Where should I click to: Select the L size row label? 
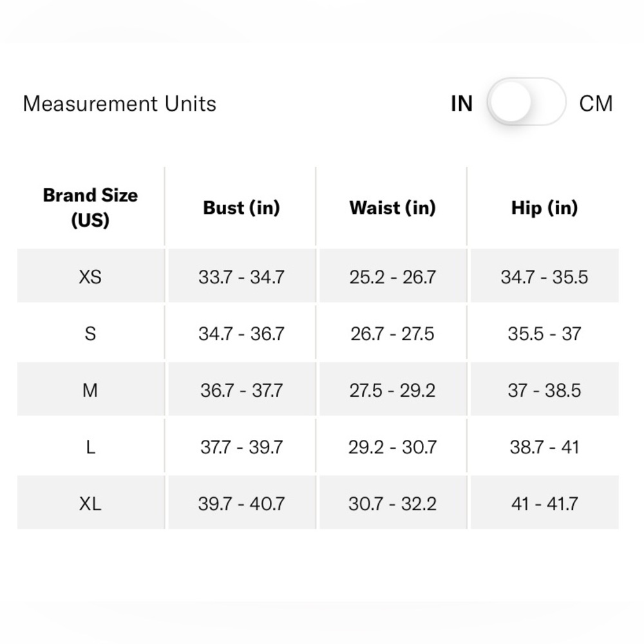[x=91, y=447]
